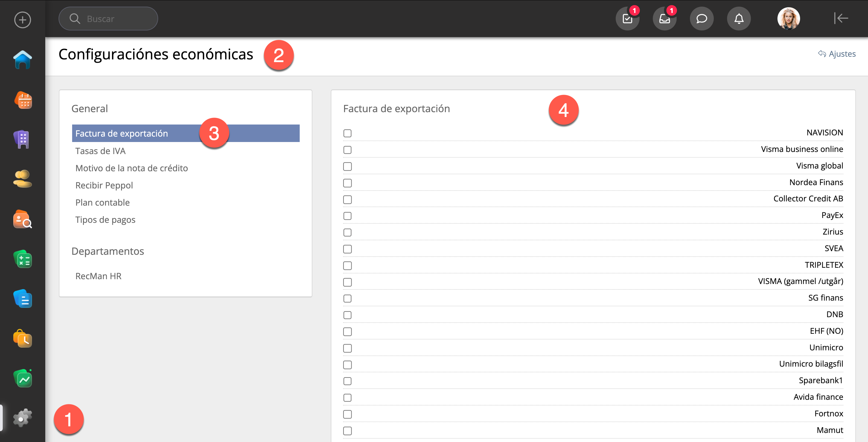This screenshot has width=868, height=442.
Task: Open the purple building companies icon
Action: pos(23,139)
